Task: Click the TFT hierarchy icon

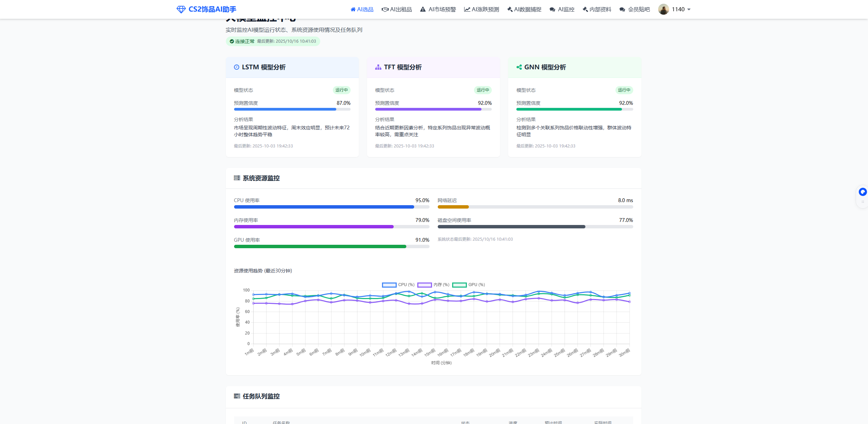Action: pyautogui.click(x=378, y=67)
